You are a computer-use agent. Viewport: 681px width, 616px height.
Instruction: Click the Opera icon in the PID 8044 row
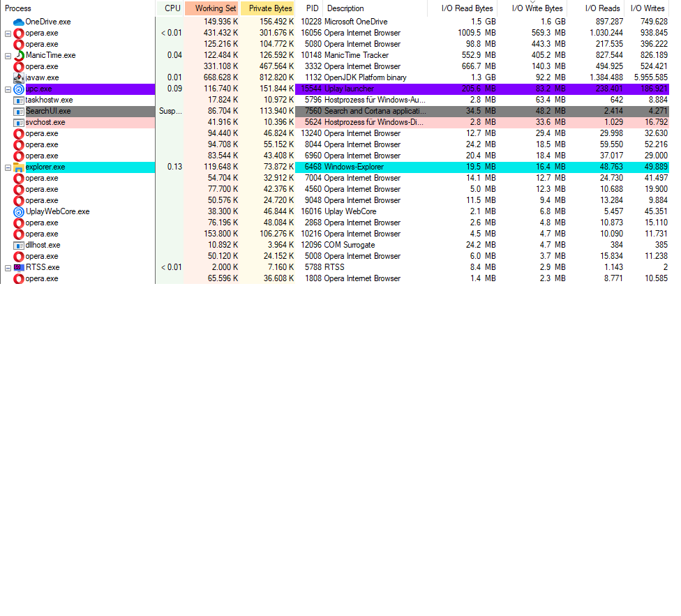click(x=19, y=144)
